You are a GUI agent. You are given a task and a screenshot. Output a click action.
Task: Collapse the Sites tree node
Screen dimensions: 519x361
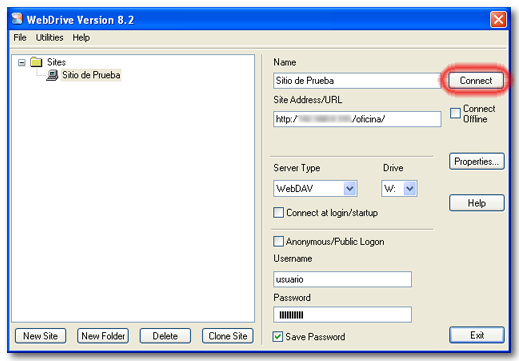(x=22, y=63)
